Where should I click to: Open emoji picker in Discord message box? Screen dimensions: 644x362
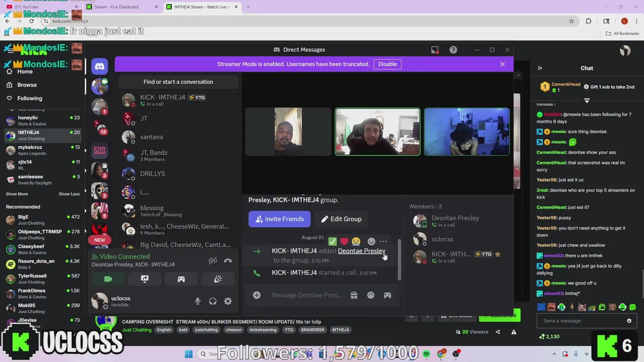point(371,295)
